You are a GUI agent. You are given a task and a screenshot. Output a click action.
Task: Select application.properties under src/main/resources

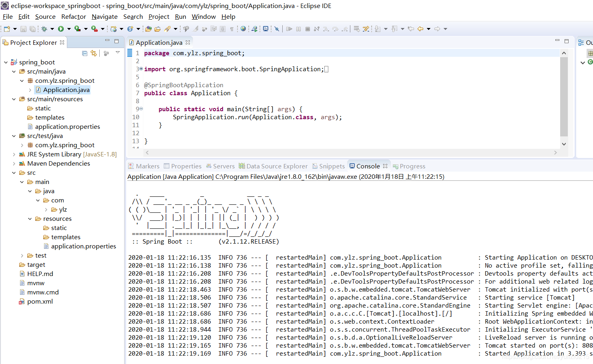click(67, 127)
